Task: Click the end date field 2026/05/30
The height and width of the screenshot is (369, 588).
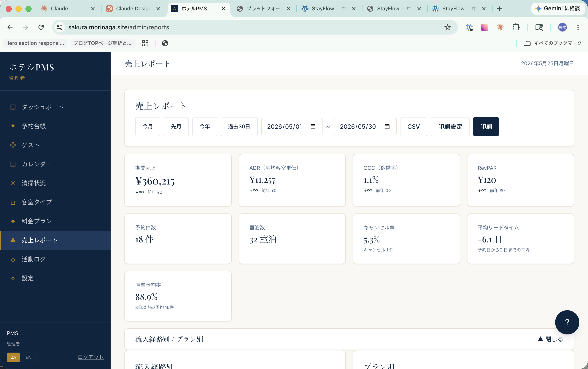Action: click(x=365, y=126)
